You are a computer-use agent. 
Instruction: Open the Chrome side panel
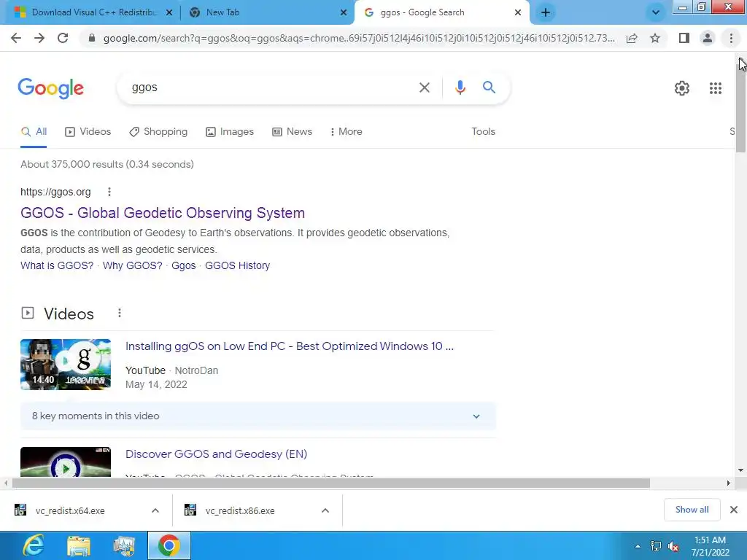(684, 38)
